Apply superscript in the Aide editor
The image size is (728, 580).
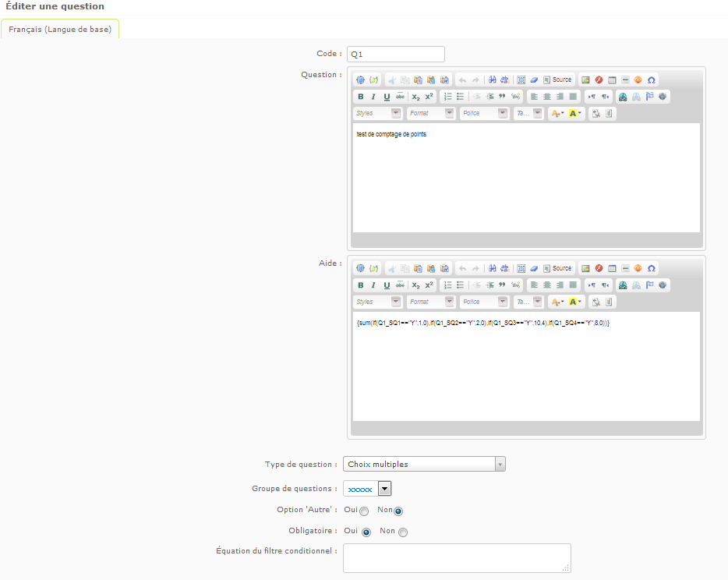429,285
